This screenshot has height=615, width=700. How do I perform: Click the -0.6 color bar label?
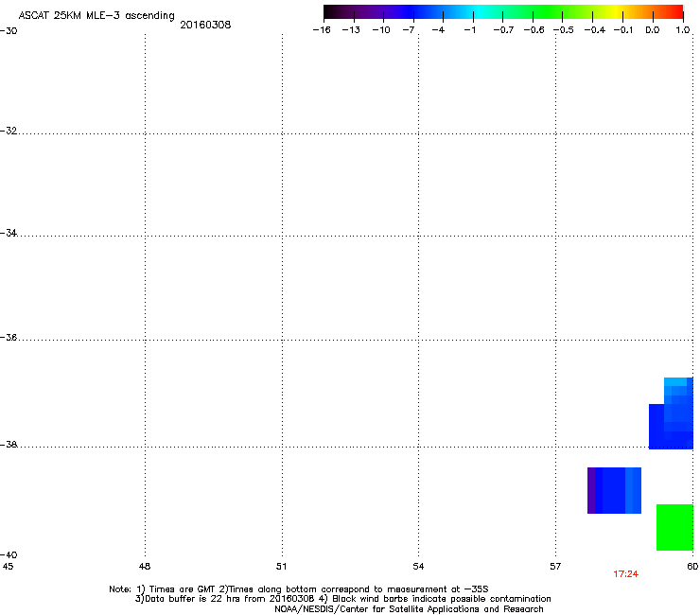click(534, 30)
